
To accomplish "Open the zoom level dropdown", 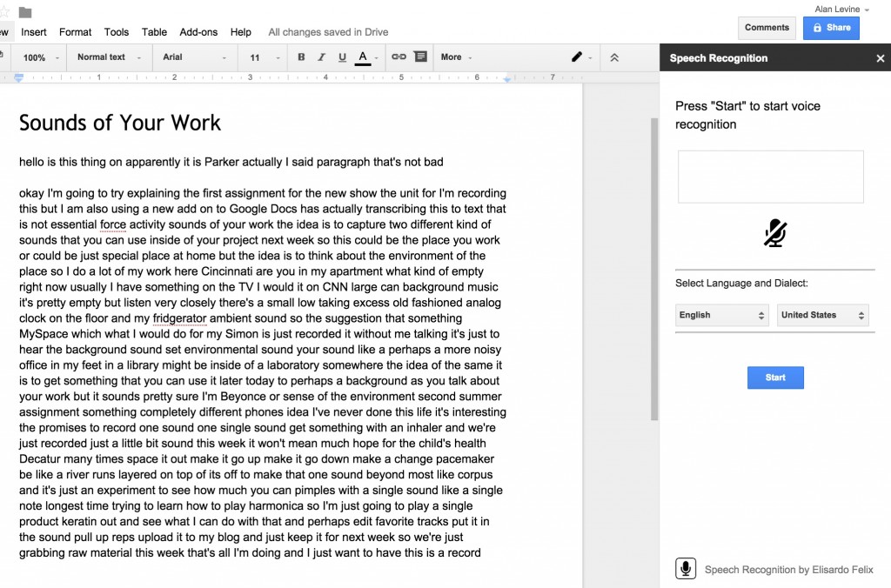I will [40, 57].
